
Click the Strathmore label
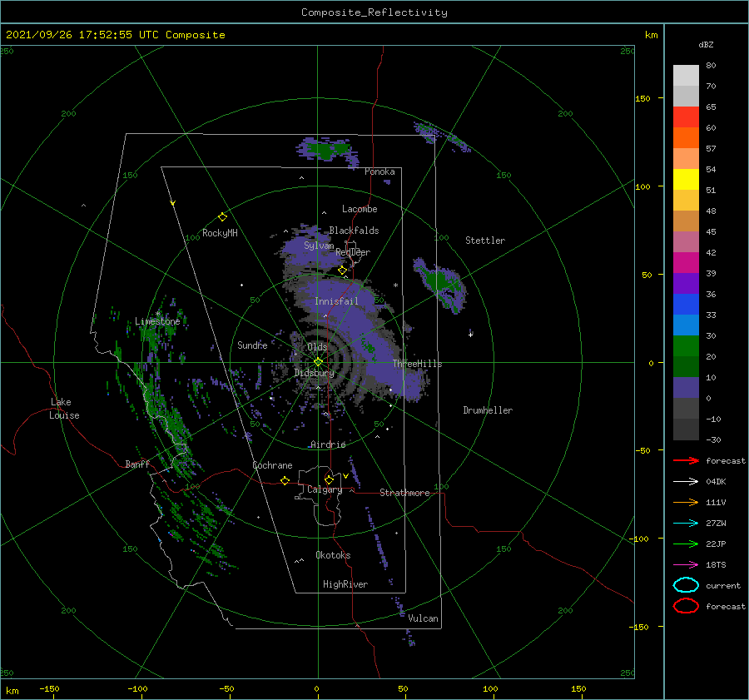coord(404,493)
